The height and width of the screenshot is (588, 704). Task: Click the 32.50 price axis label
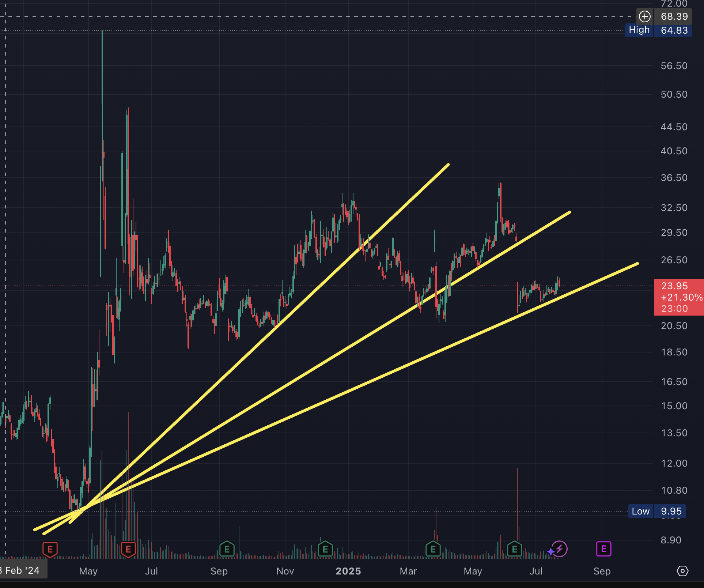point(674,208)
